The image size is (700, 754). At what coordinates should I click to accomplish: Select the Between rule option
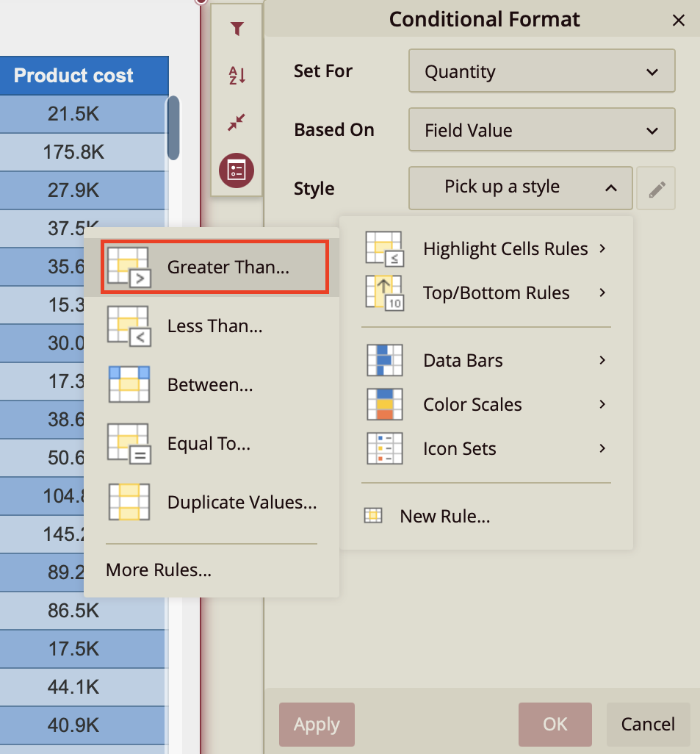(x=209, y=384)
